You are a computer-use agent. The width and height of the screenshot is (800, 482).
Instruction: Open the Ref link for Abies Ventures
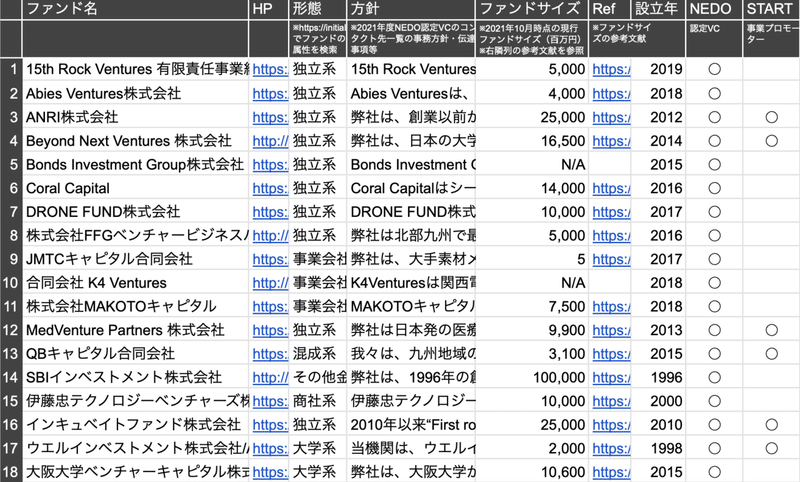[x=611, y=93]
